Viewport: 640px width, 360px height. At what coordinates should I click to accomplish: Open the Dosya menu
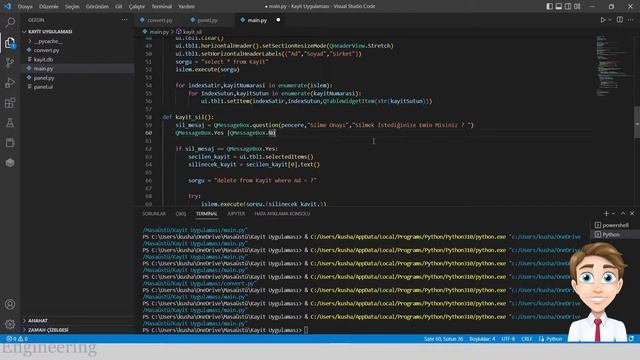(25, 7)
